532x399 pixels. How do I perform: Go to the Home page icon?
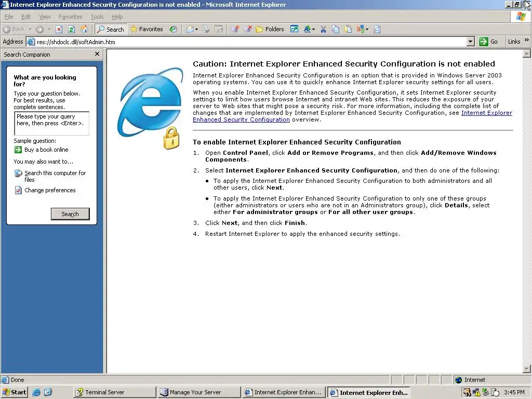coord(84,30)
